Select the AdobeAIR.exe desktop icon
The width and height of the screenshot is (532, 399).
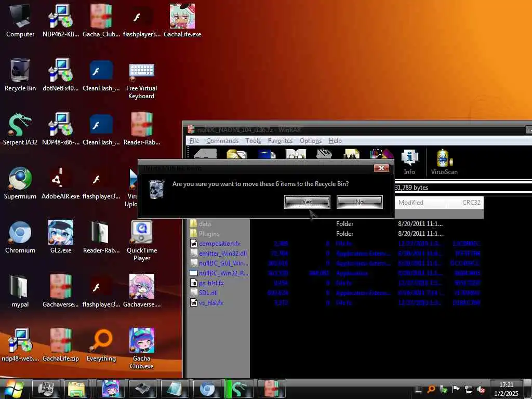(x=61, y=183)
